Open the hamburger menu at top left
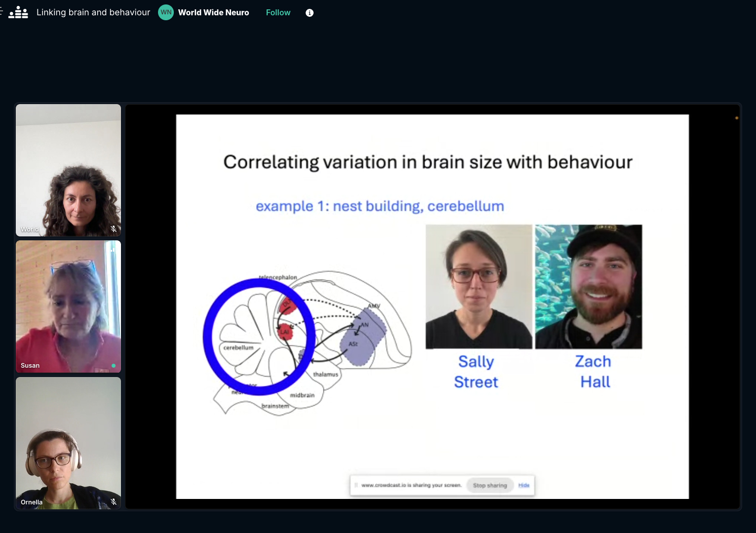756x533 pixels. [x=1, y=12]
